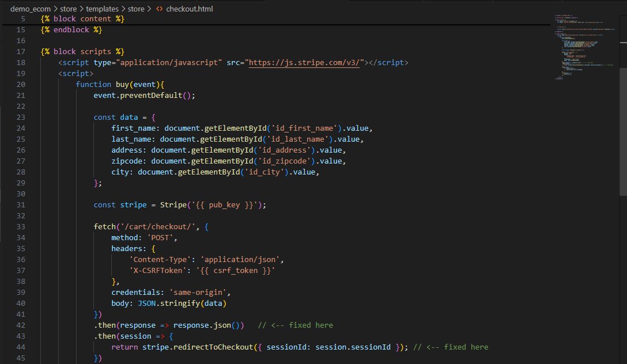Click the 'POST' method string
This screenshot has height=364, width=627.
[x=160, y=237]
